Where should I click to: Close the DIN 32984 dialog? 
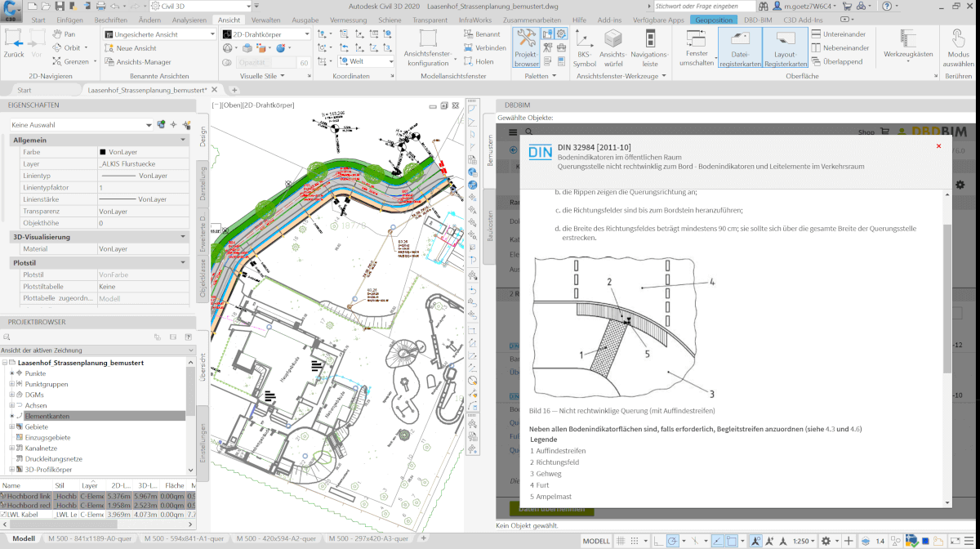click(938, 146)
